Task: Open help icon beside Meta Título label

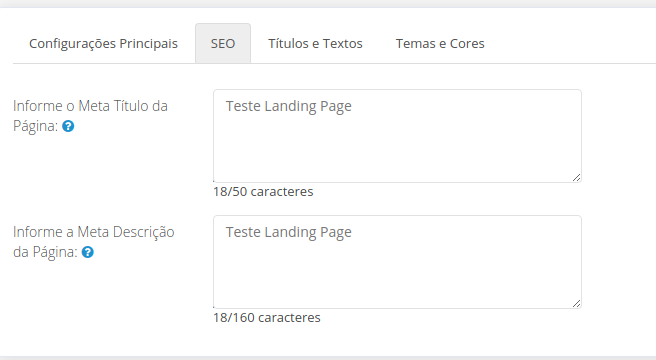Action: point(68,126)
